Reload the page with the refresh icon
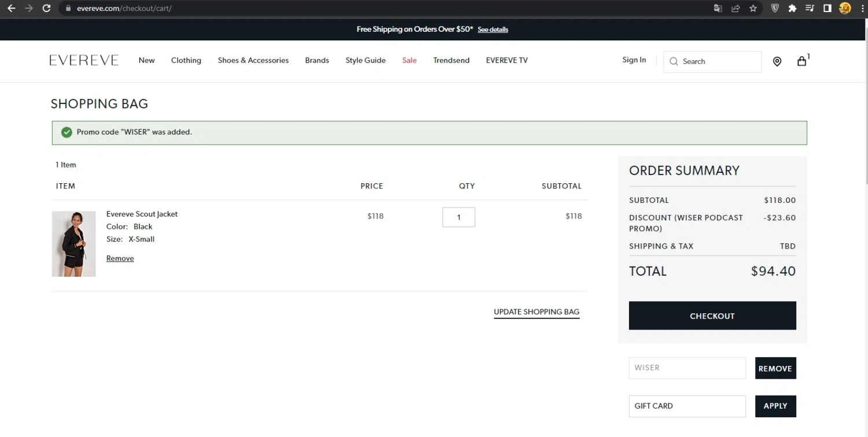This screenshot has height=437, width=868. click(x=47, y=8)
